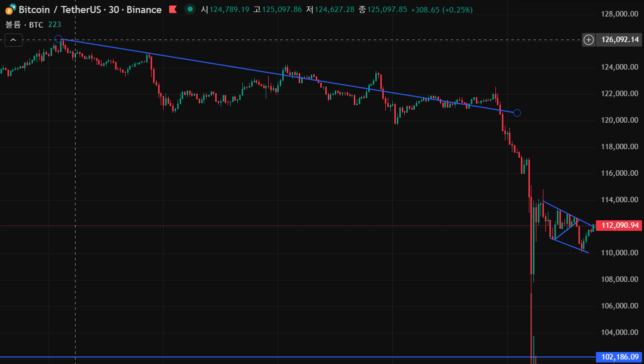Click the red current price label 112,090.94
Image resolution: width=644 pixels, height=364 pixels.
pyautogui.click(x=620, y=226)
